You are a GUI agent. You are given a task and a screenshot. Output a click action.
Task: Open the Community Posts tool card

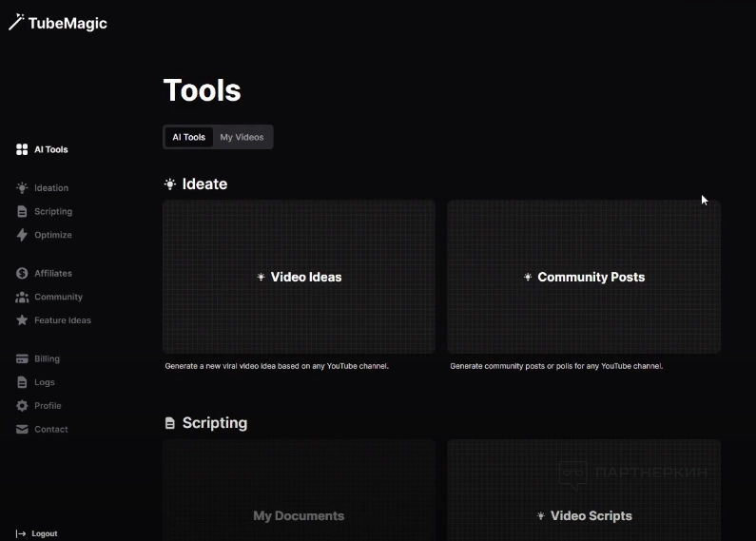584,277
